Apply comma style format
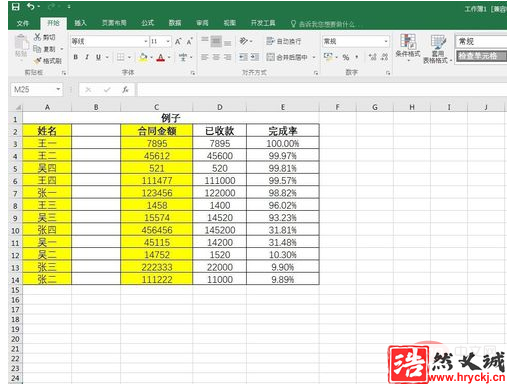 click(x=357, y=57)
